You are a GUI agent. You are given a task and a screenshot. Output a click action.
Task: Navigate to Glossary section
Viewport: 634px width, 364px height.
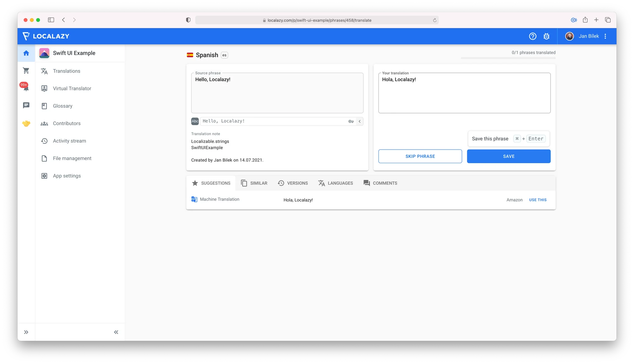coord(62,106)
